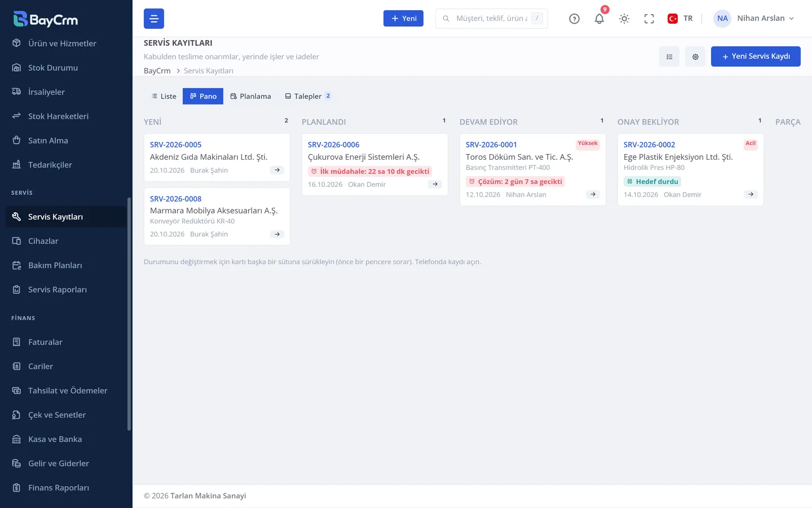Screen dimensions: 812x508
Task: Open SRV-2026-0005 card arrow icon
Action: pos(277,170)
